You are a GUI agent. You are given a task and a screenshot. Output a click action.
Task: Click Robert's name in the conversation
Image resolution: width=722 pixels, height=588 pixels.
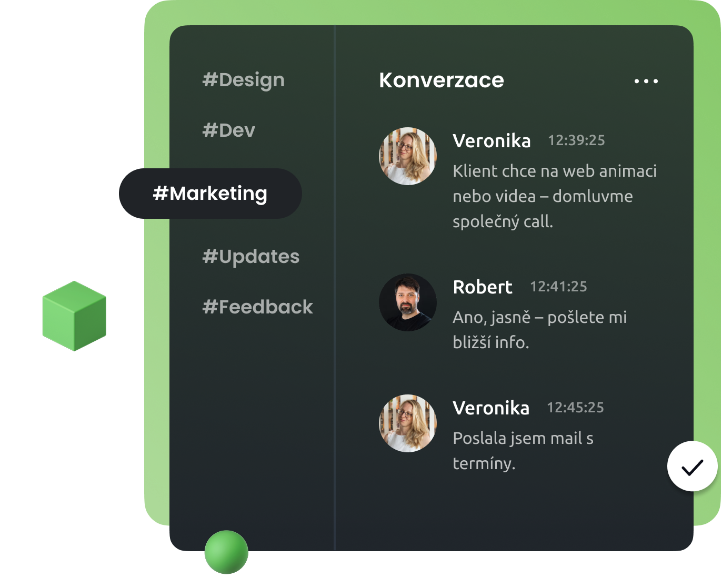(483, 287)
